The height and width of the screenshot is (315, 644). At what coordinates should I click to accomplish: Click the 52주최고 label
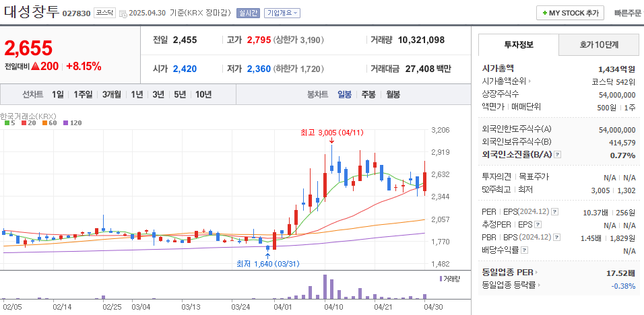tap(496, 190)
